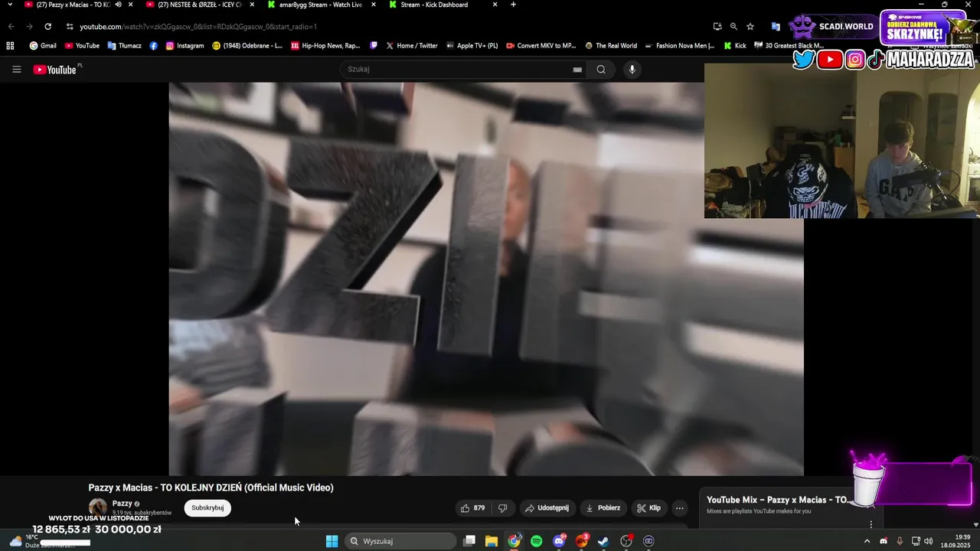Click the Klip scissors button

648,508
